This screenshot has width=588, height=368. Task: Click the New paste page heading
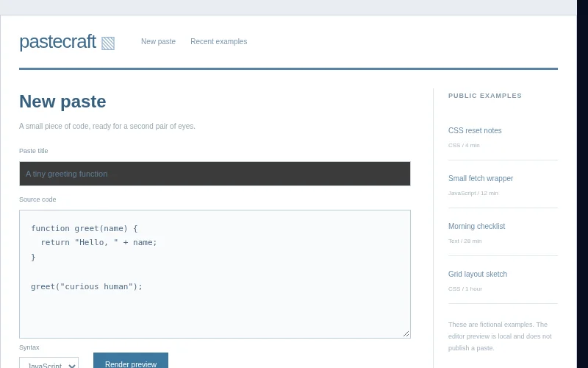(x=62, y=102)
